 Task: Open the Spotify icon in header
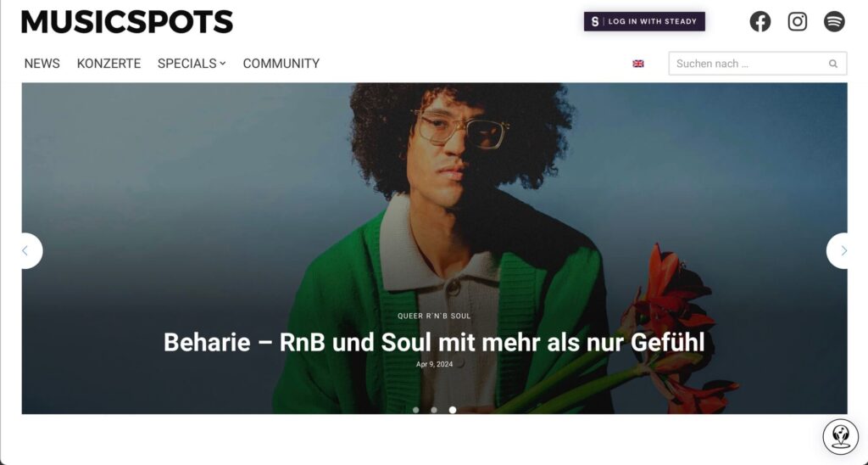[x=834, y=21]
